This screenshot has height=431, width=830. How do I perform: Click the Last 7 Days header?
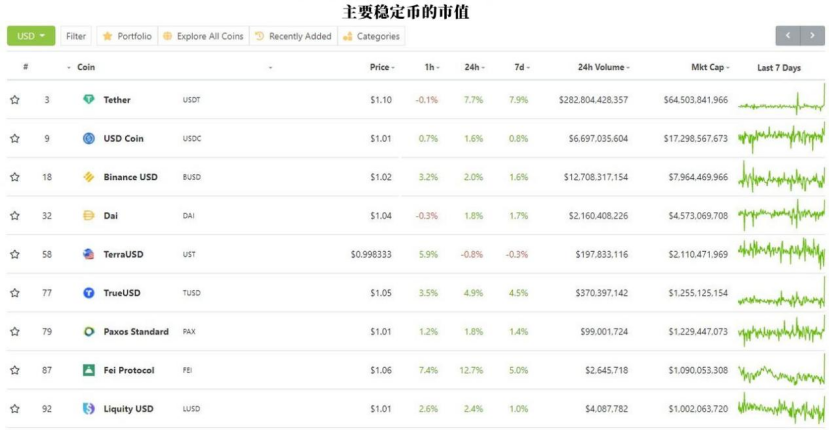tap(779, 68)
